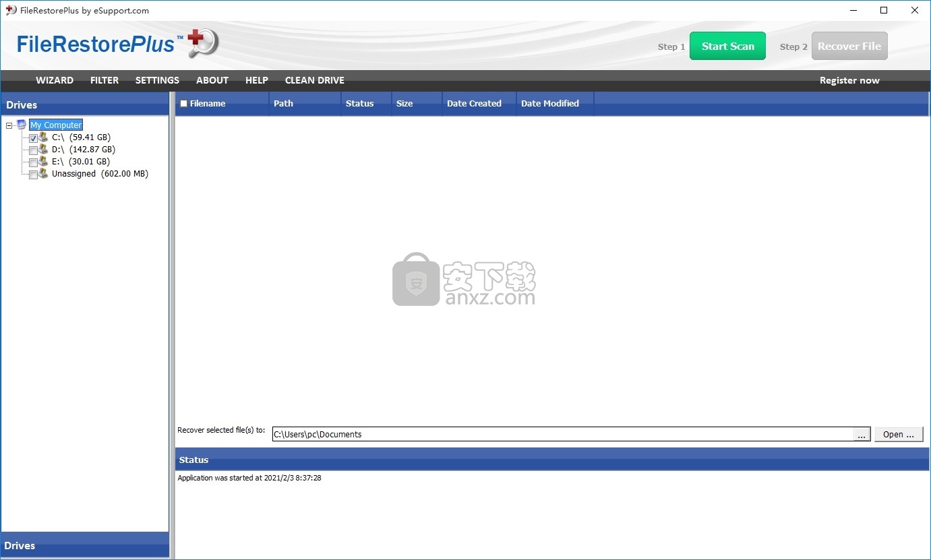Click the bottom Drives panel tab
This screenshot has height=560, width=931.
tap(85, 545)
